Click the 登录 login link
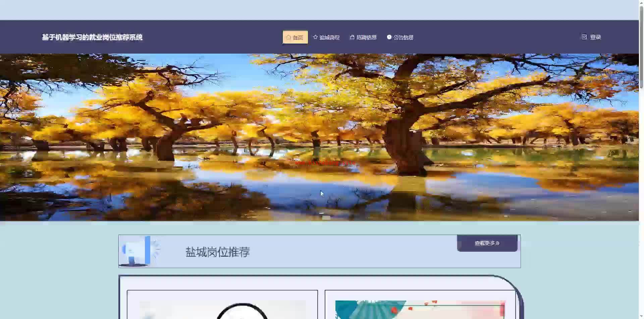644x319 pixels. tap(591, 37)
